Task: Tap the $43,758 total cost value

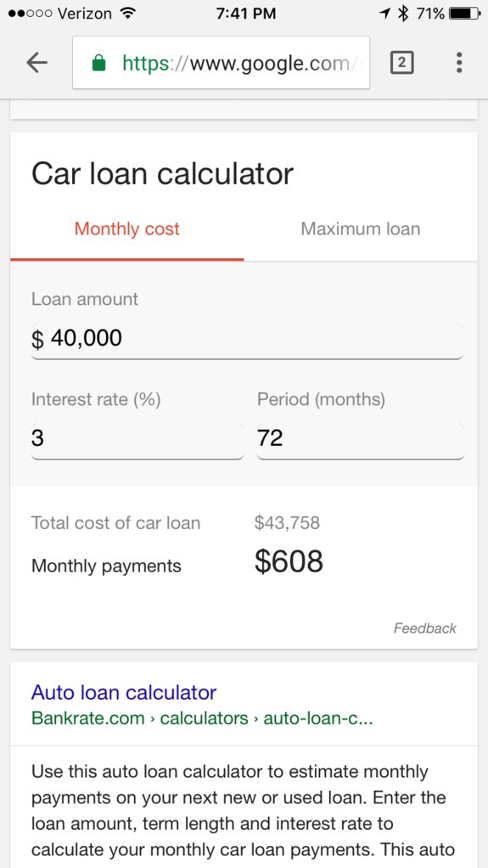Action: click(x=287, y=523)
